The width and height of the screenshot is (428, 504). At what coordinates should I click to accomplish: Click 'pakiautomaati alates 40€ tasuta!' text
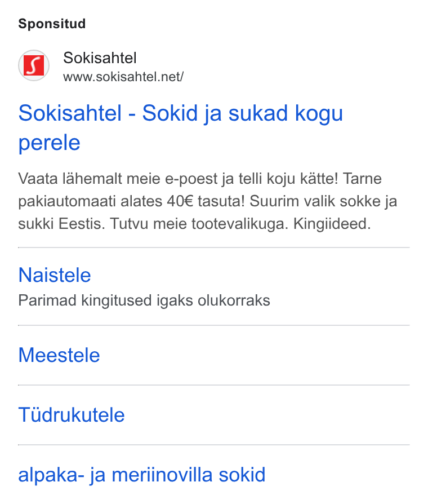(131, 201)
